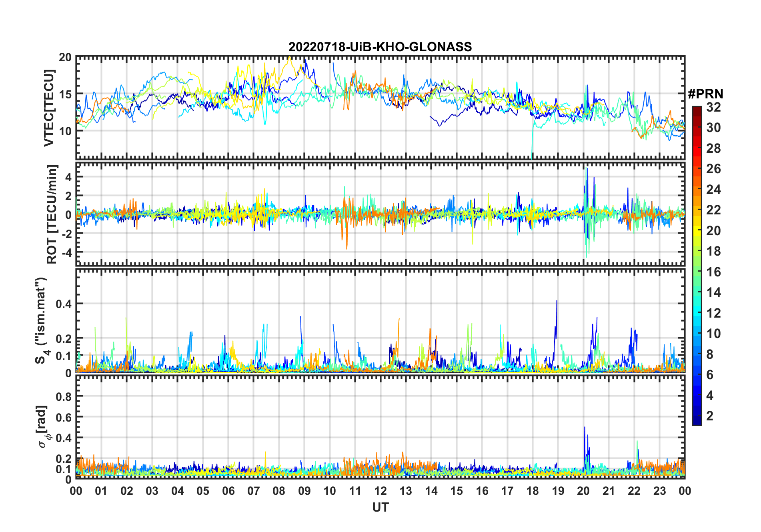This screenshot has height=532, width=761.
Task: Click the PRN colorbar gradient strip
Action: tap(697, 266)
